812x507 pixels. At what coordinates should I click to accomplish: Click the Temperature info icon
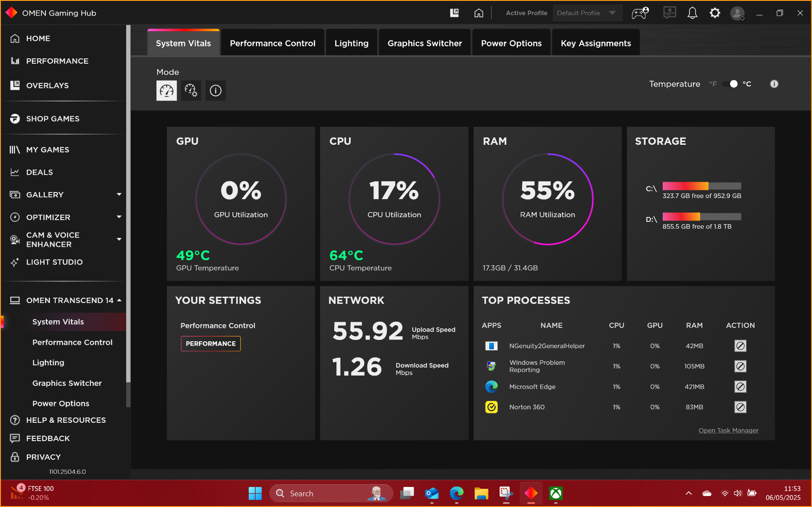click(774, 84)
